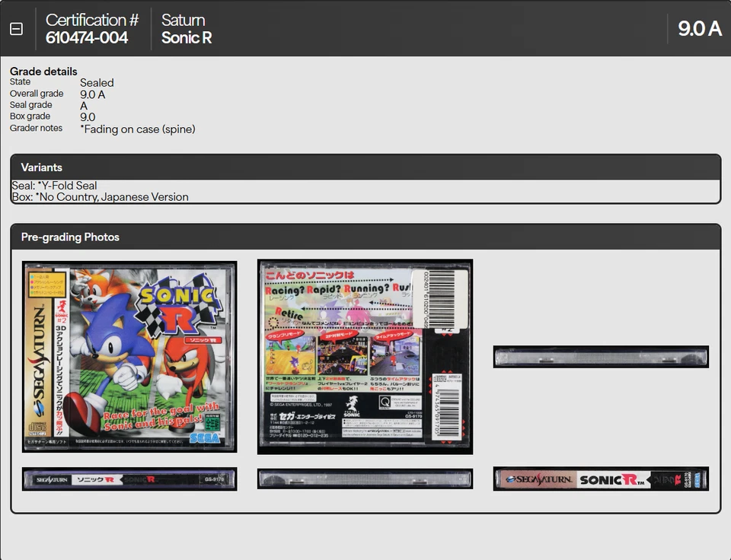Collapse the Variants section header

pyautogui.click(x=42, y=167)
